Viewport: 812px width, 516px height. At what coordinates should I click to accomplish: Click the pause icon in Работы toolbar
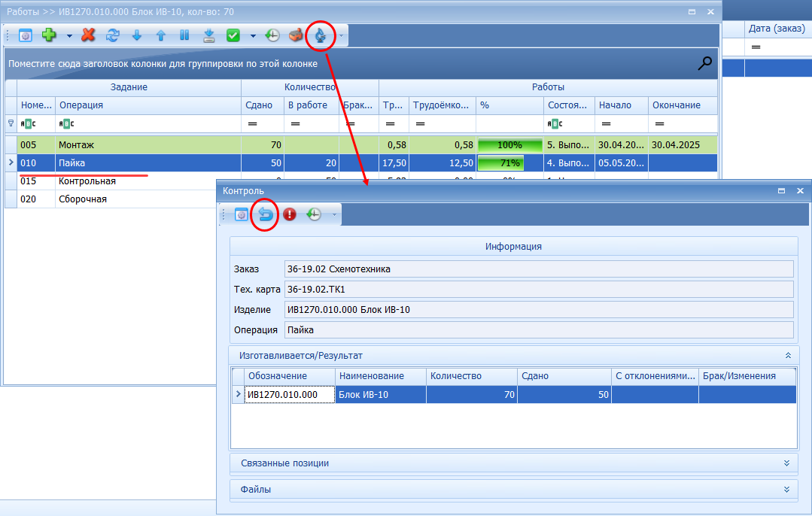coord(184,35)
